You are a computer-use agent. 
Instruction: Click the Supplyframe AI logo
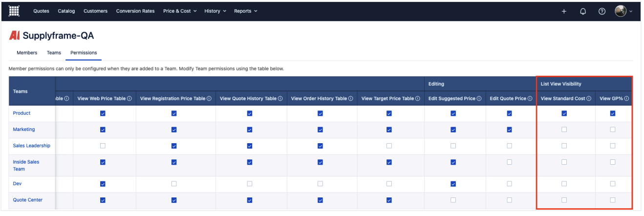[x=15, y=36]
